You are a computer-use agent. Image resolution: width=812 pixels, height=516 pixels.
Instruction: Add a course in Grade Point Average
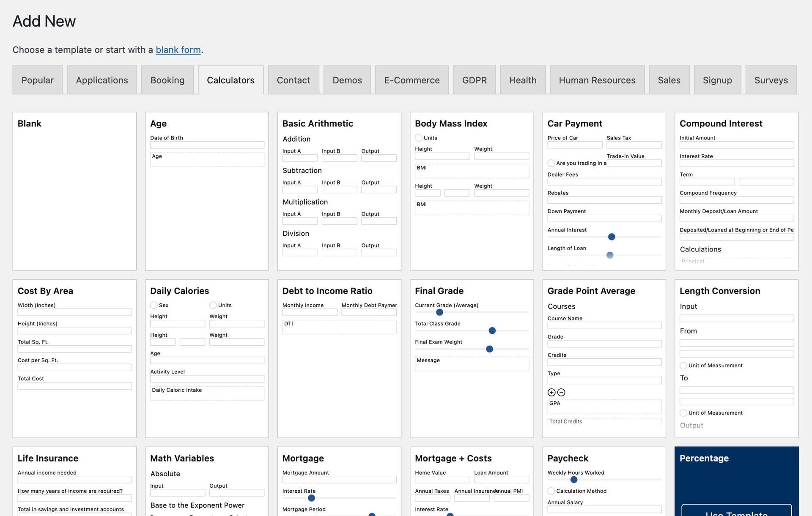click(x=551, y=392)
